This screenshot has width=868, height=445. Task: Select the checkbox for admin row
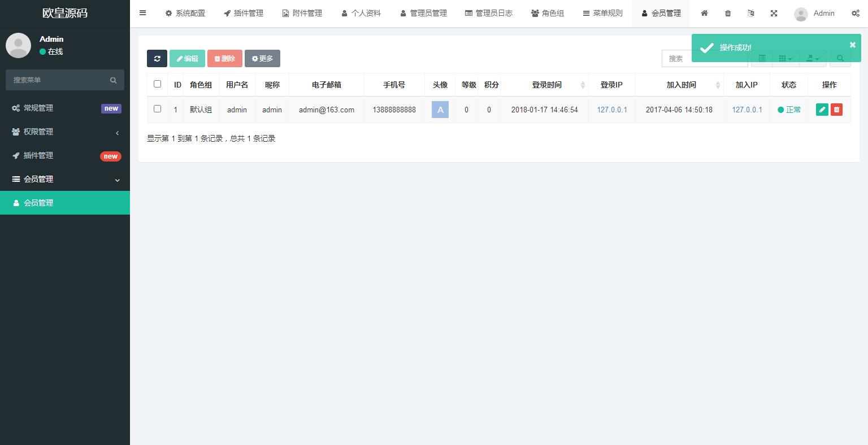(x=157, y=109)
